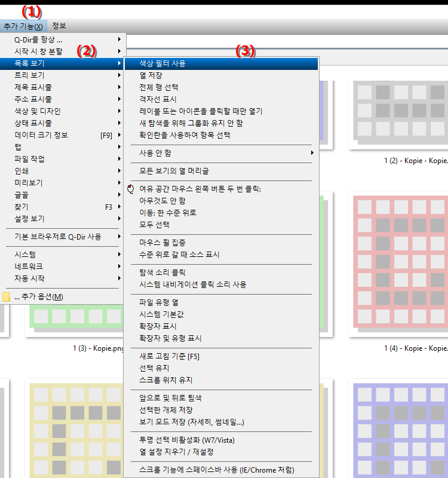Open the 미리보기 submenu
The image size is (448, 478).
(x=63, y=183)
